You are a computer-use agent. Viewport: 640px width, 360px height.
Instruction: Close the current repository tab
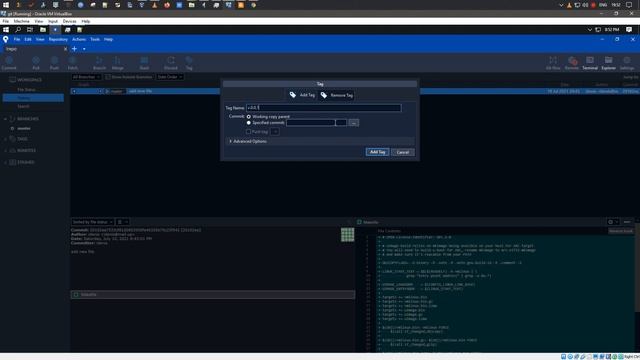(x=65, y=49)
